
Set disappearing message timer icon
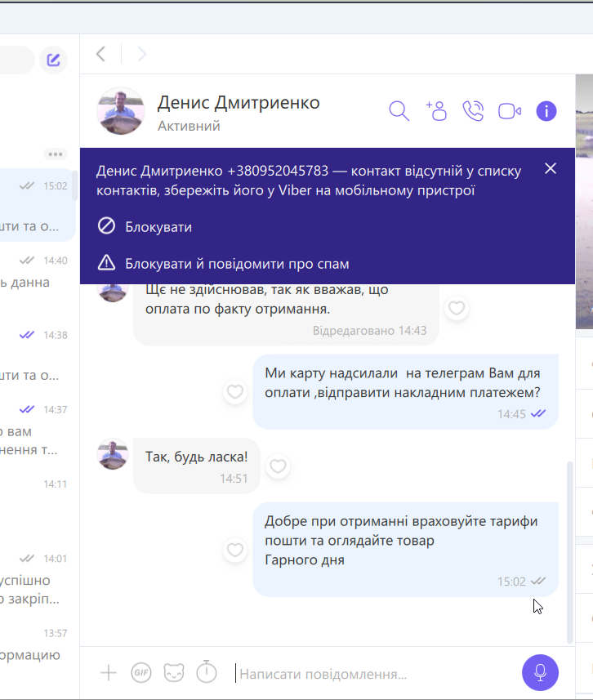[x=207, y=672]
